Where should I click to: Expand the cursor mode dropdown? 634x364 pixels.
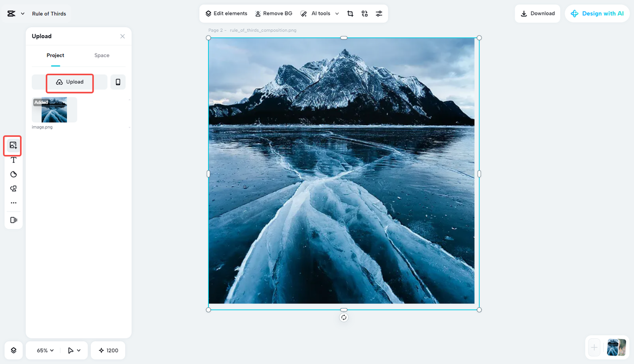[73, 350]
